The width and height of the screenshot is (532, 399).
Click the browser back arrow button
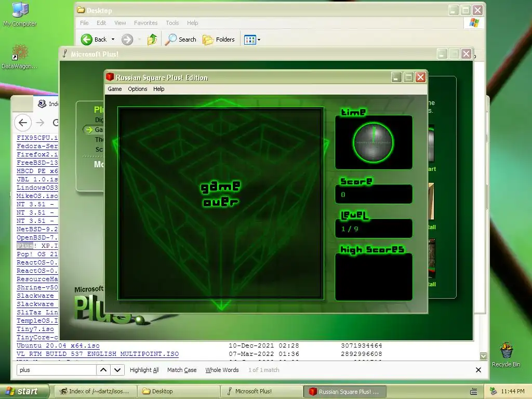tap(23, 123)
